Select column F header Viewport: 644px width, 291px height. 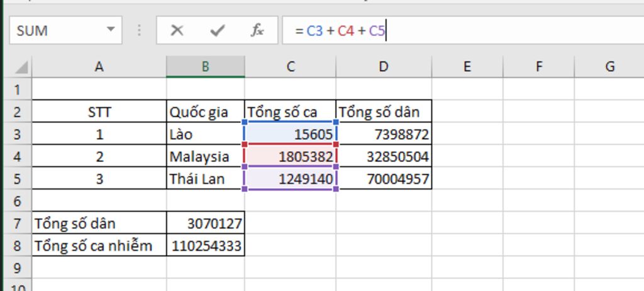[538, 66]
